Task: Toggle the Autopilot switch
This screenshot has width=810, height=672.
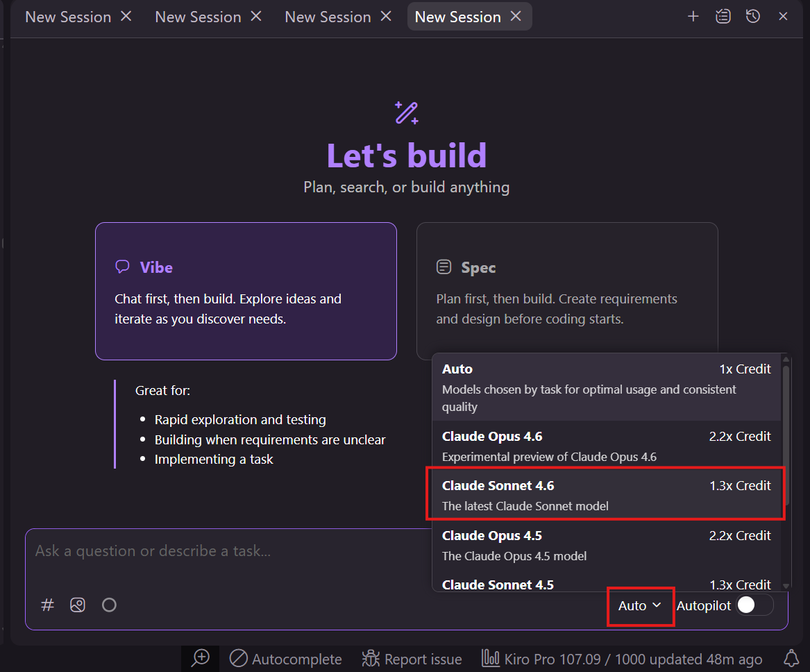Action: pyautogui.click(x=754, y=605)
